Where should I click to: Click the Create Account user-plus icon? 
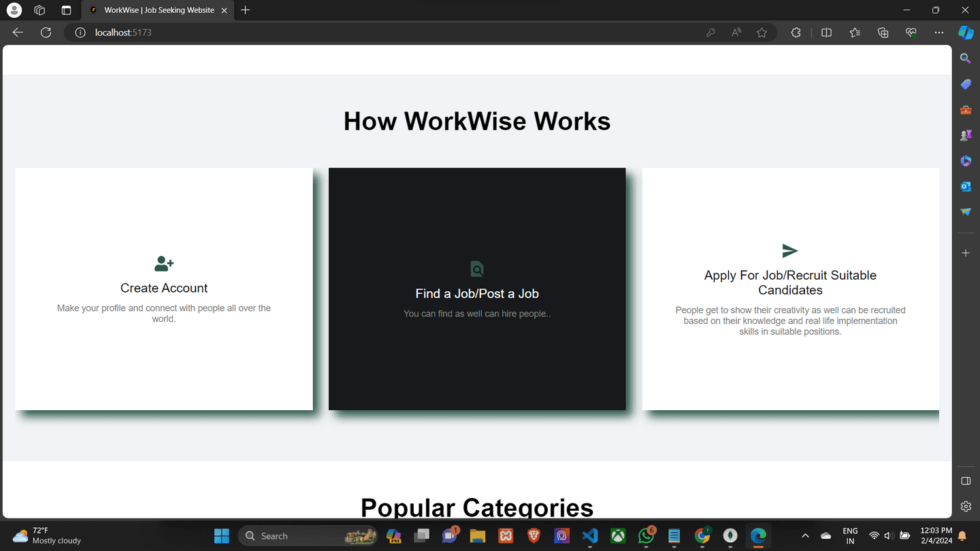[x=164, y=263]
